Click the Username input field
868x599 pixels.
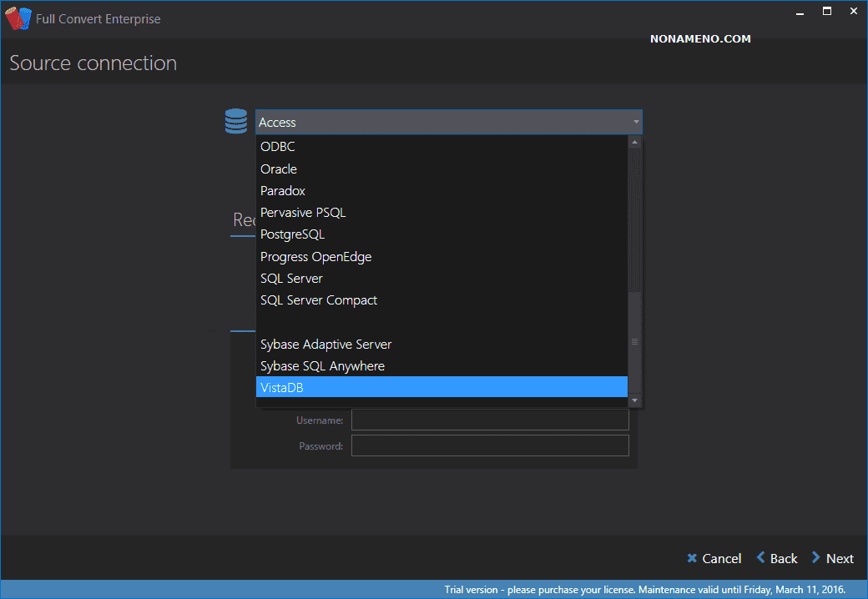pos(490,420)
